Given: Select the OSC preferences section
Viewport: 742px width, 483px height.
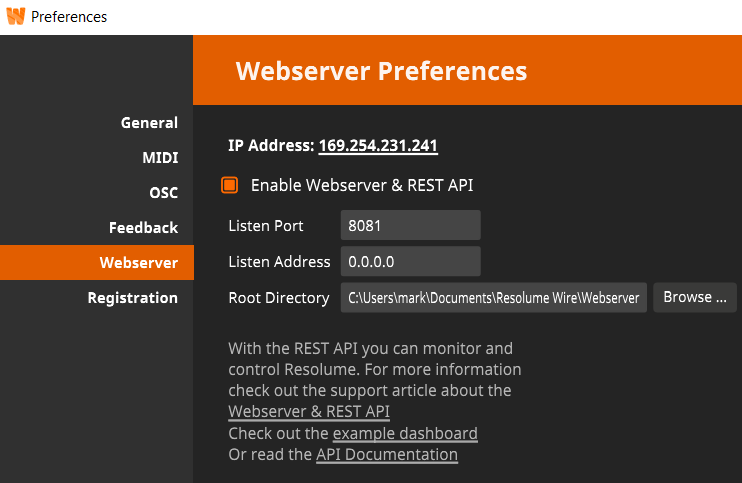Looking at the screenshot, I should click(163, 193).
